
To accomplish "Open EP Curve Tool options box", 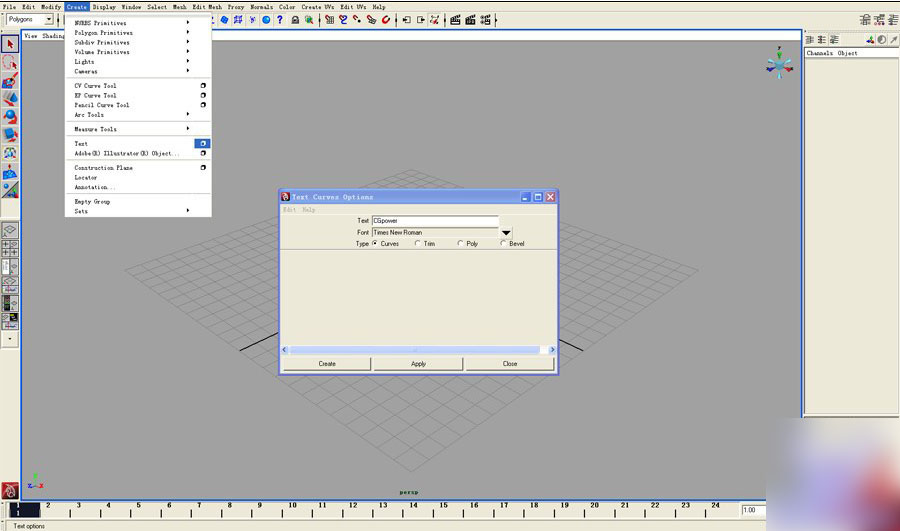I will point(203,95).
